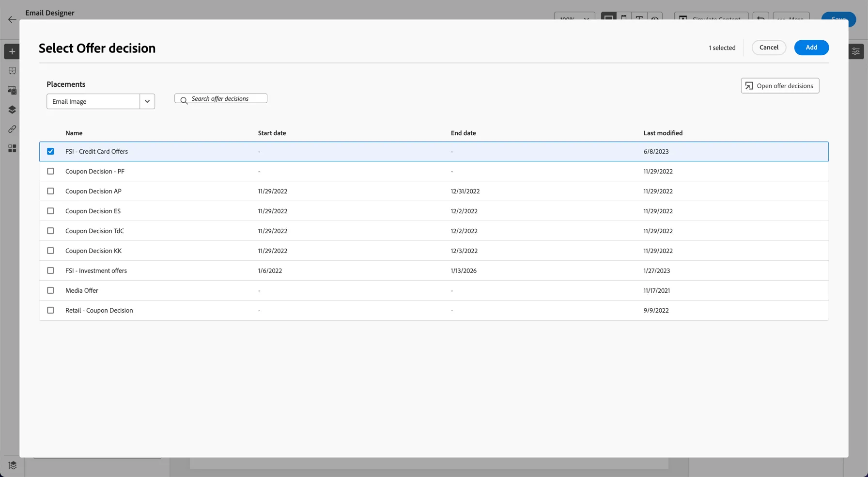Cancel the Select Offer decision dialog

click(x=769, y=48)
